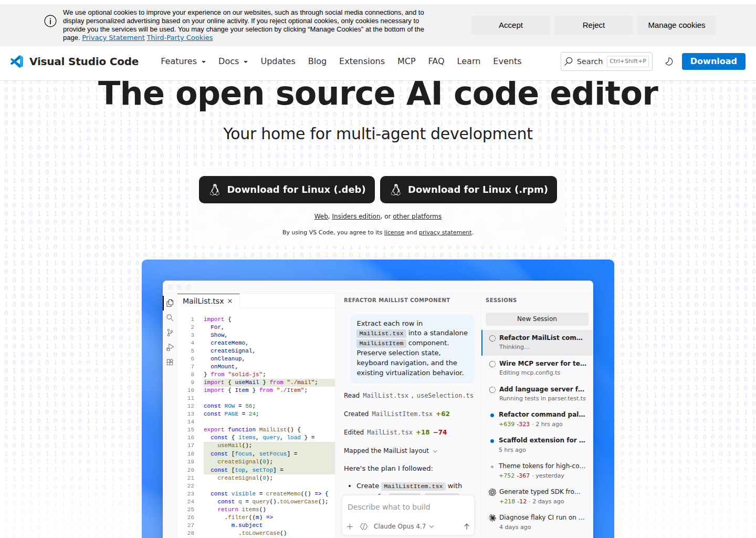Select the Refactor MailList com... session

pos(537,343)
